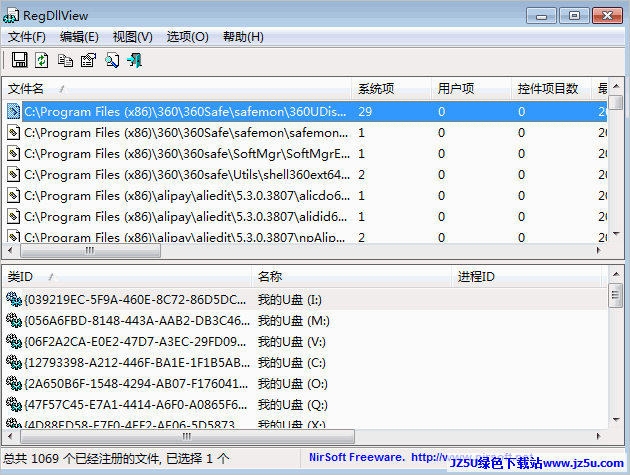The width and height of the screenshot is (630, 475).
Task: Click upper pane horizontal scroll left arrow
Action: [10, 250]
